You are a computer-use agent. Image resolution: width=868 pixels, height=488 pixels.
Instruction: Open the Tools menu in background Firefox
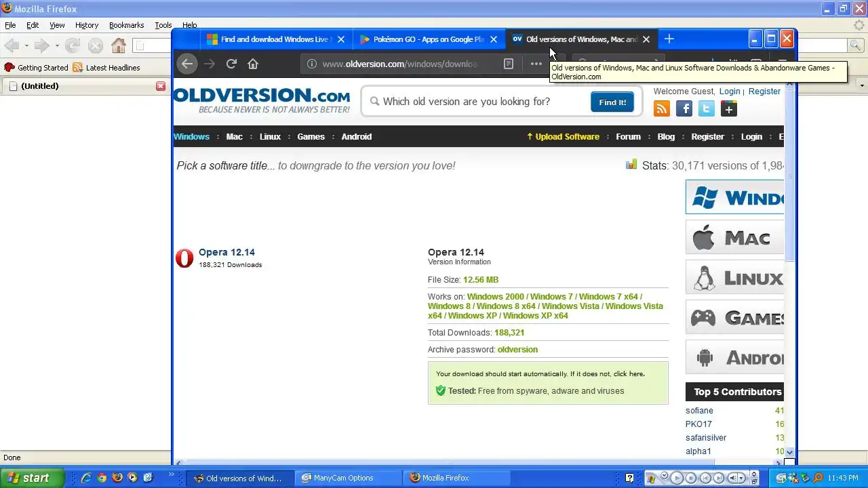[x=163, y=25]
